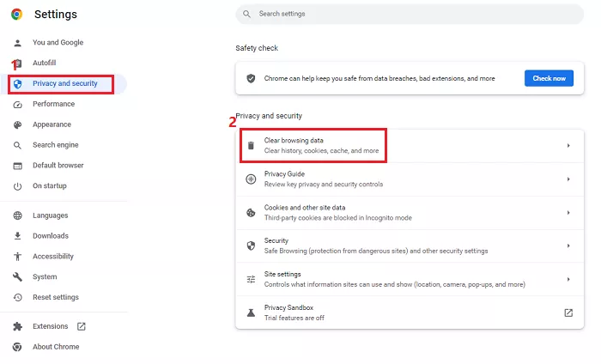The width and height of the screenshot is (601, 364).
Task: Open the You and Google section
Action: tap(58, 43)
